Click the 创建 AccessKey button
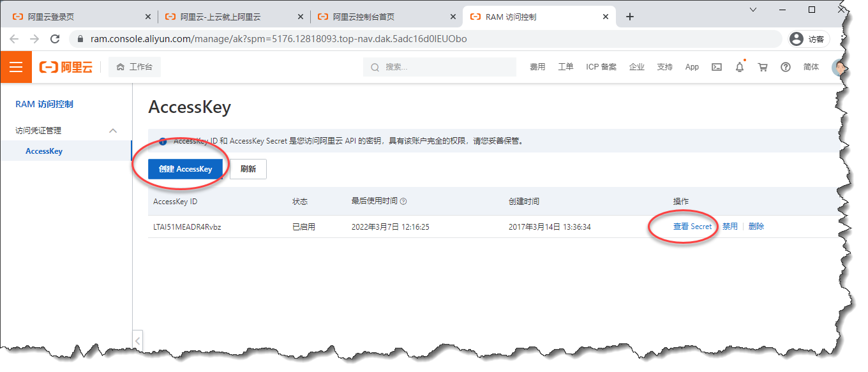 point(185,169)
